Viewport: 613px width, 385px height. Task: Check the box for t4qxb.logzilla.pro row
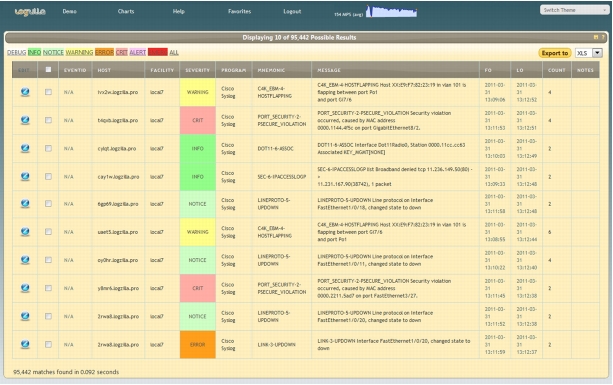tap(48, 120)
